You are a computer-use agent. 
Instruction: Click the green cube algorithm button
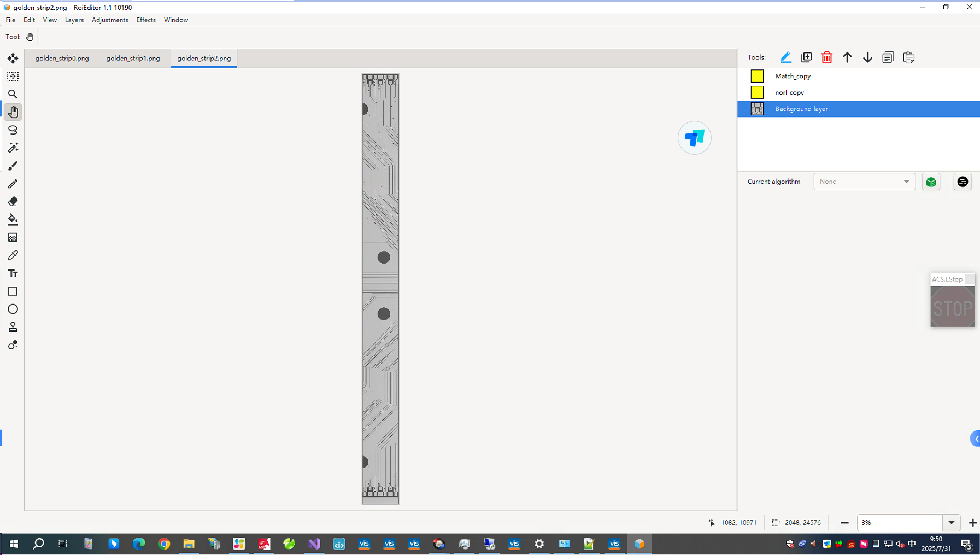coord(931,182)
